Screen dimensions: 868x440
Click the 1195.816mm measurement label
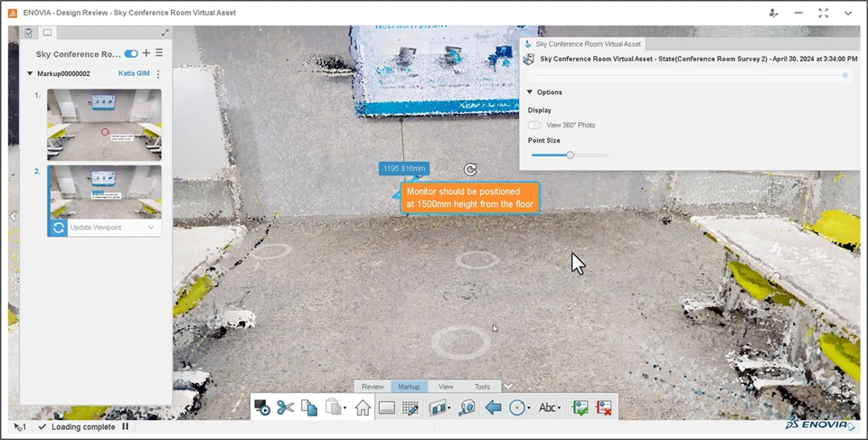point(404,168)
